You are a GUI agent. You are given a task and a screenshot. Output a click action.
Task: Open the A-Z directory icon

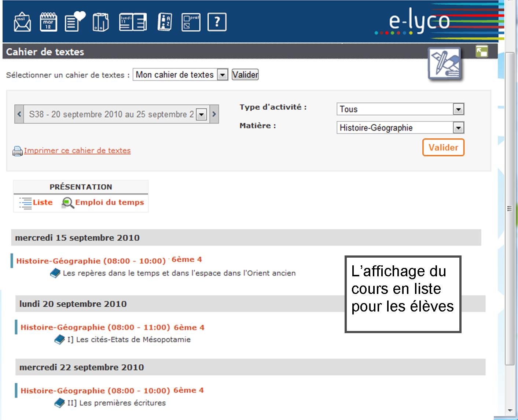click(165, 22)
